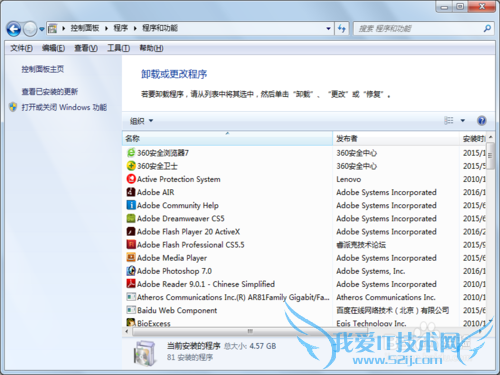Screen dimensions: 500x375
Task: Select 程序 in the breadcrumb path
Action: click(121, 28)
